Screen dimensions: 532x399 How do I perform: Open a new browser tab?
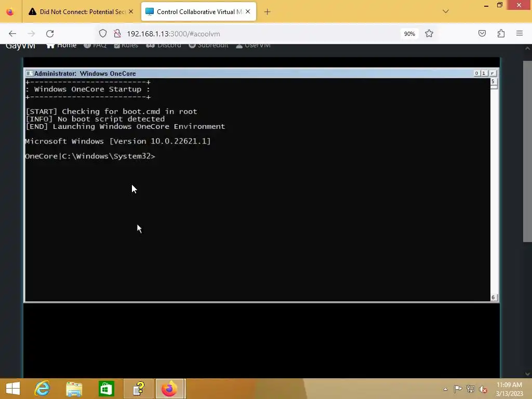pos(268,12)
